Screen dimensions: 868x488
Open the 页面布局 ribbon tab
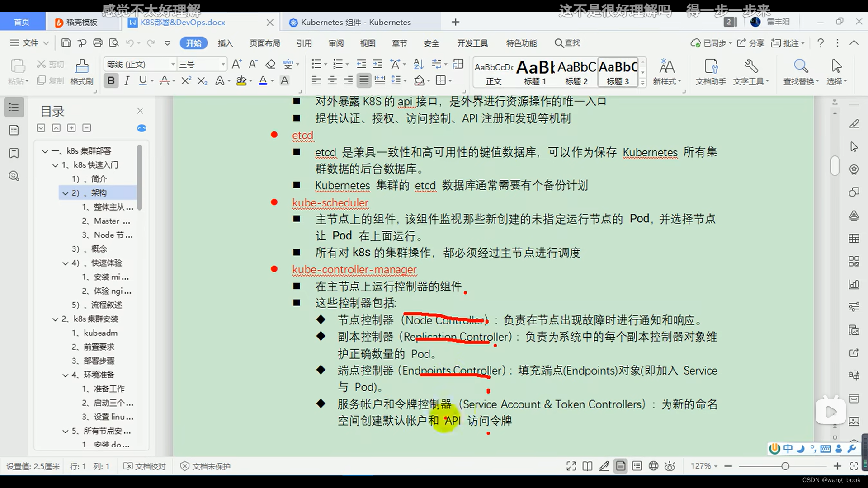pos(265,43)
